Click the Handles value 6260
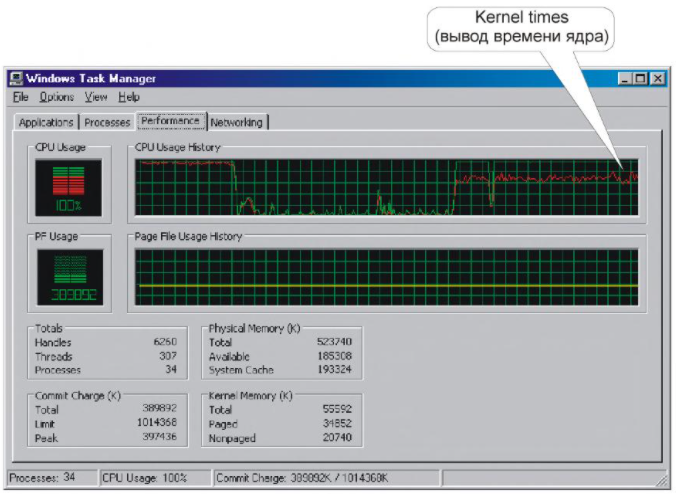This screenshot has width=676, height=494. 165,342
